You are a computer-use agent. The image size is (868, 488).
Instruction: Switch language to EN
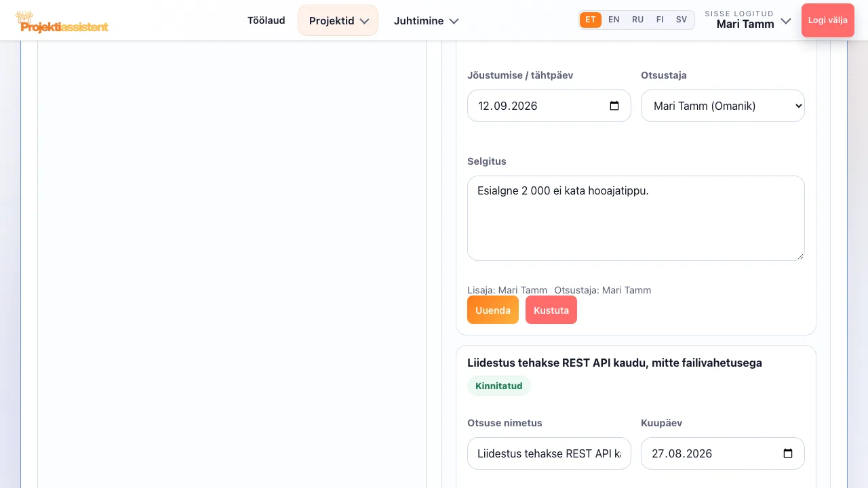click(x=614, y=20)
